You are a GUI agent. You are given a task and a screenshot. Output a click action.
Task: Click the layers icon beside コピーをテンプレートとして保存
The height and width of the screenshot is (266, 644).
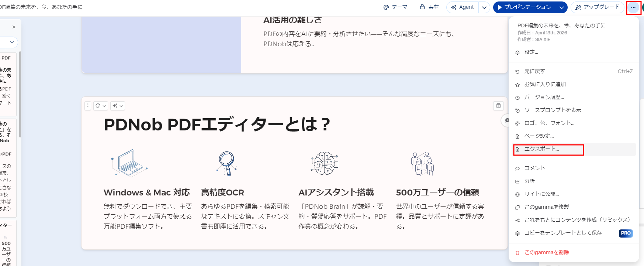pyautogui.click(x=517, y=233)
